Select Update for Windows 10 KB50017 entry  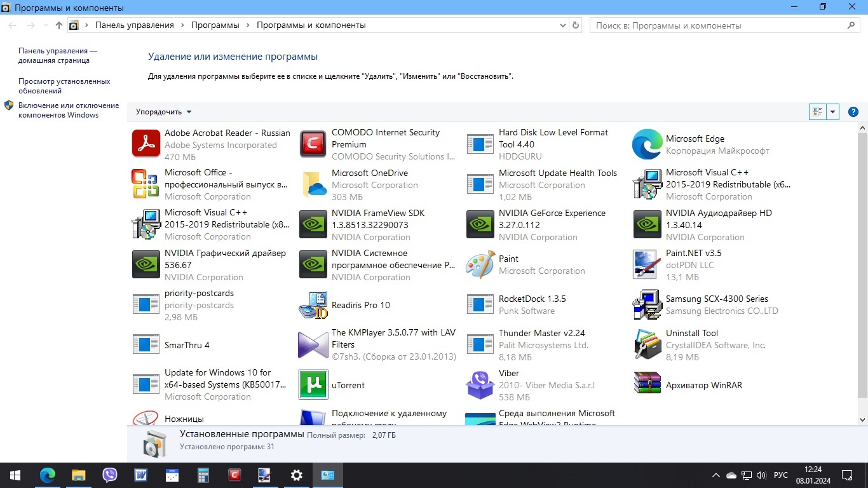[x=210, y=385]
